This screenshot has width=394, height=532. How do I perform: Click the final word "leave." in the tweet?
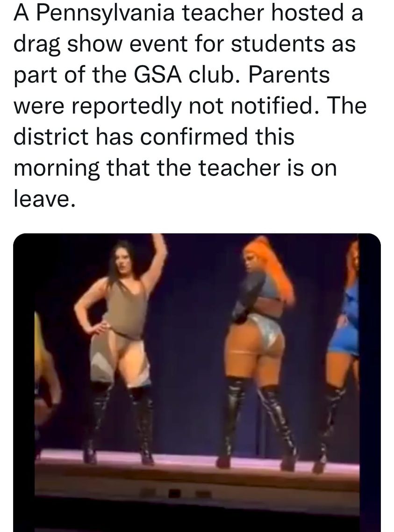[x=43, y=198]
